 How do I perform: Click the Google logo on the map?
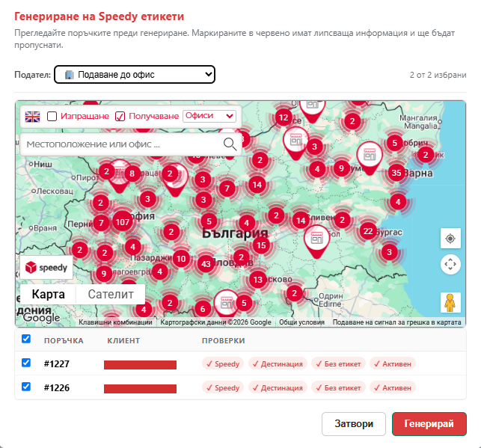pos(42,317)
